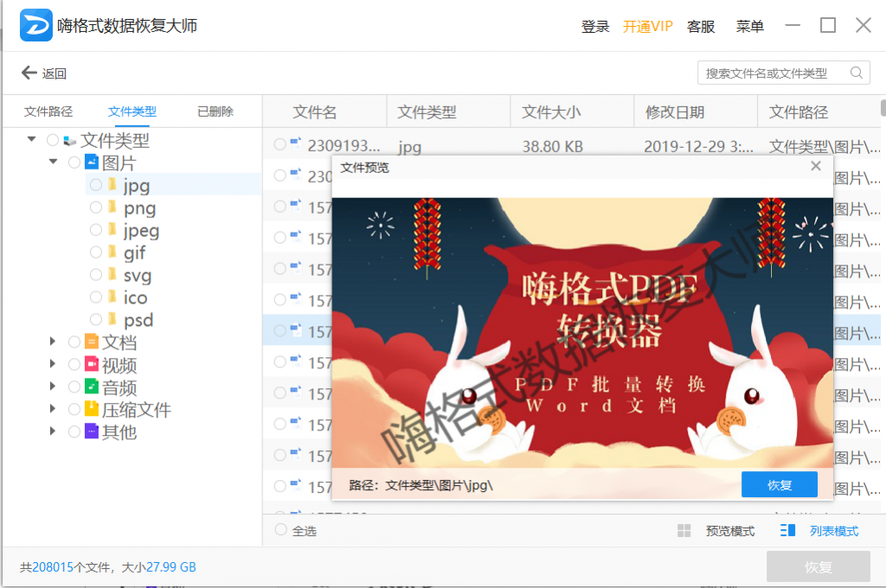Click the back arrow icon

(29, 73)
